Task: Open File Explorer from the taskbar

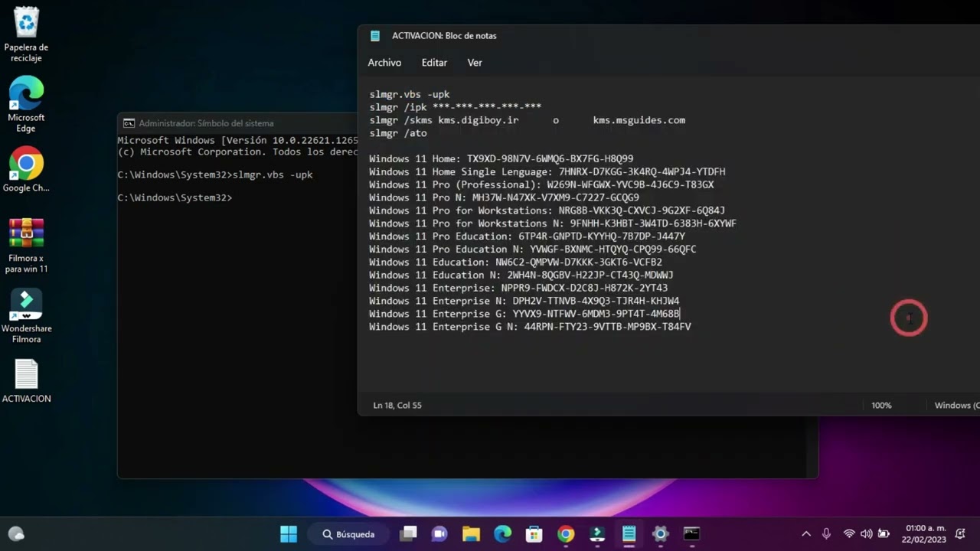Action: click(471, 534)
